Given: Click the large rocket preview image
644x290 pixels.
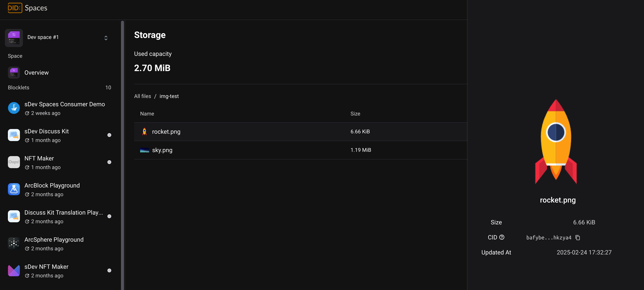Looking at the screenshot, I should [x=556, y=141].
